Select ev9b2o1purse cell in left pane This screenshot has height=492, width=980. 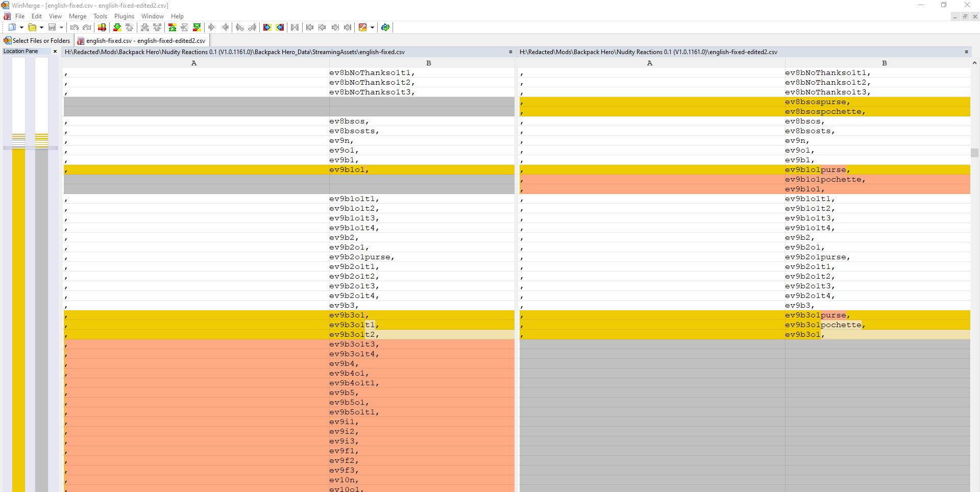click(x=422, y=257)
